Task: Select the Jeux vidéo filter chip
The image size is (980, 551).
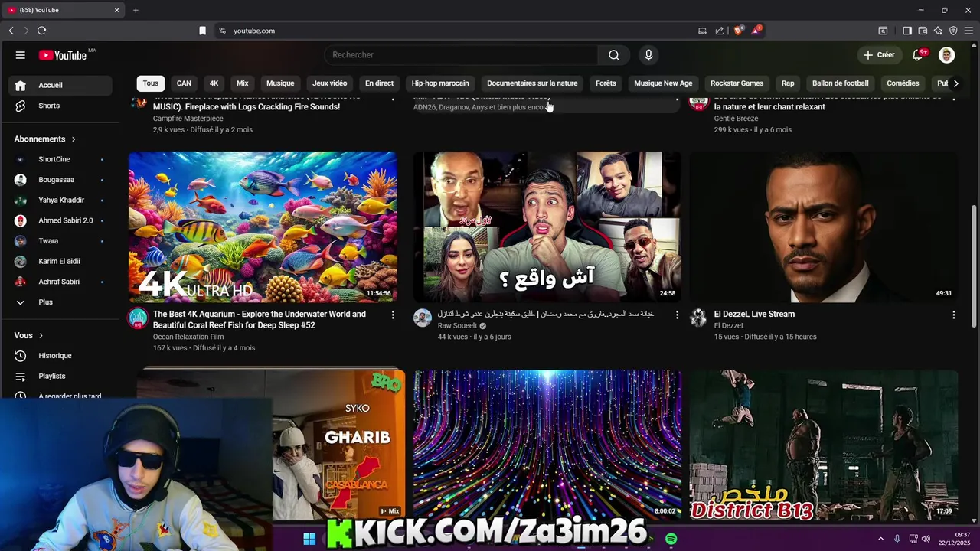Action: point(330,83)
